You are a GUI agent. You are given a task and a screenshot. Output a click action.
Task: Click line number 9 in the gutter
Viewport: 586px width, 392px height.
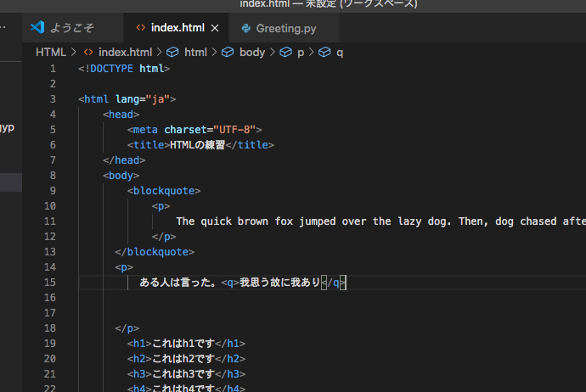(53, 191)
